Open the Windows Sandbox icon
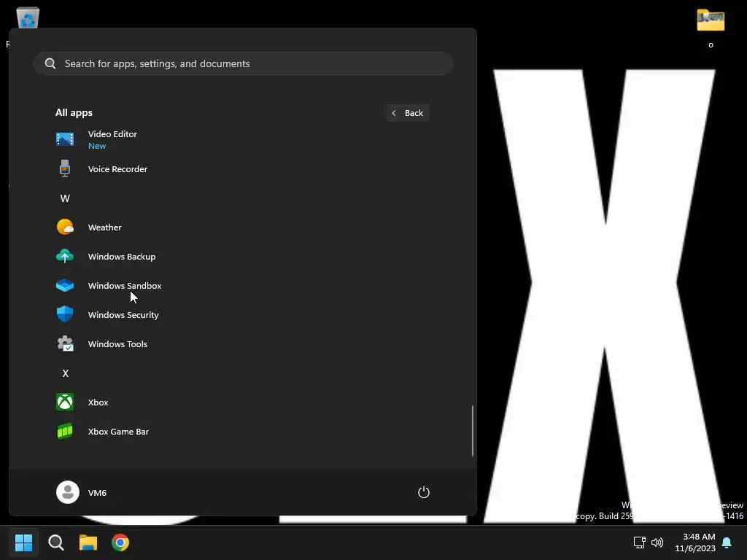Viewport: 747px width, 560px height. click(65, 285)
